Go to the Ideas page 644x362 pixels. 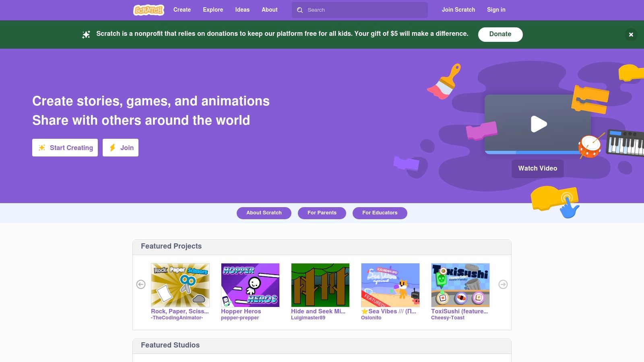(x=242, y=10)
